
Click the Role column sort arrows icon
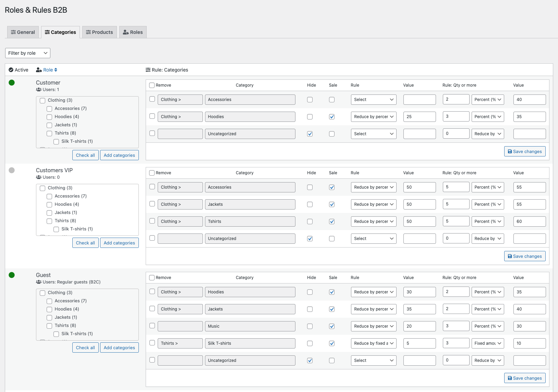(x=56, y=70)
